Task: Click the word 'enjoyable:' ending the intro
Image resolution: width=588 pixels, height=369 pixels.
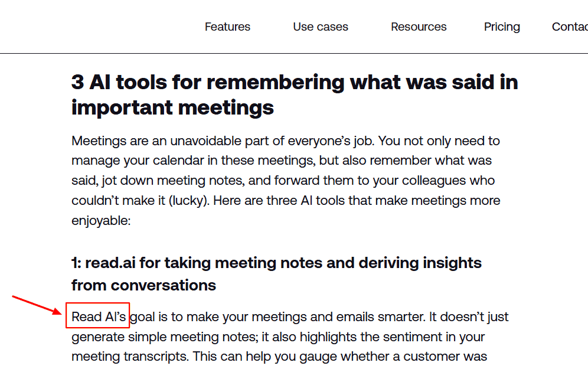Action: point(101,221)
